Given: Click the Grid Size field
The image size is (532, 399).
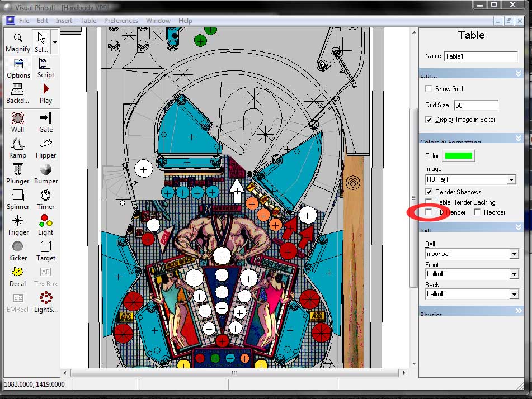Looking at the screenshot, I should tap(476, 106).
